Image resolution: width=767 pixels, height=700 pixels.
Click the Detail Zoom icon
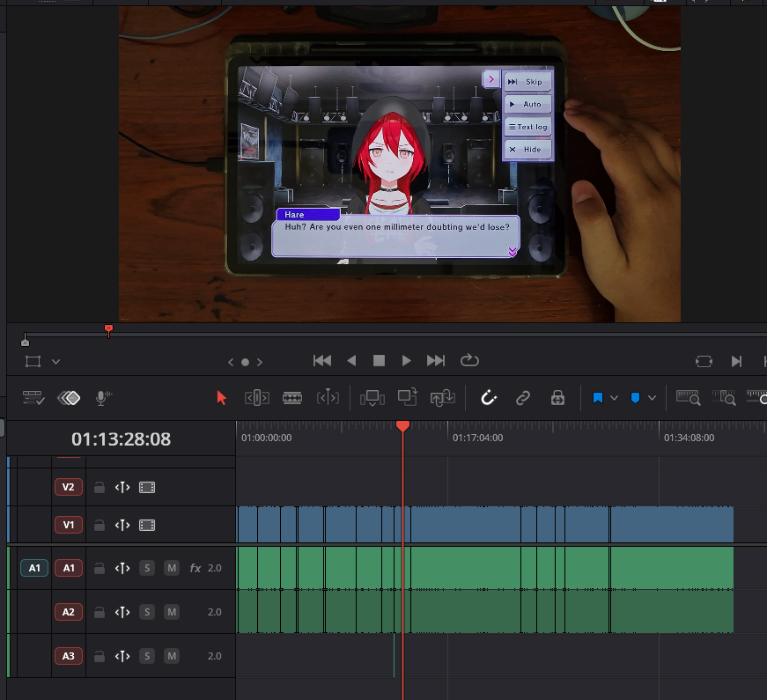(724, 398)
